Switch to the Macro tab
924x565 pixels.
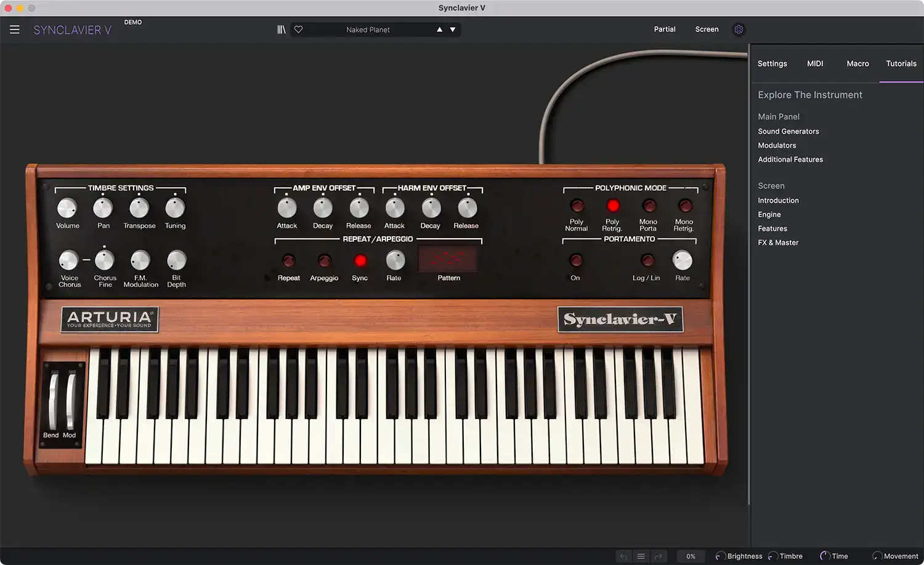[x=857, y=63]
